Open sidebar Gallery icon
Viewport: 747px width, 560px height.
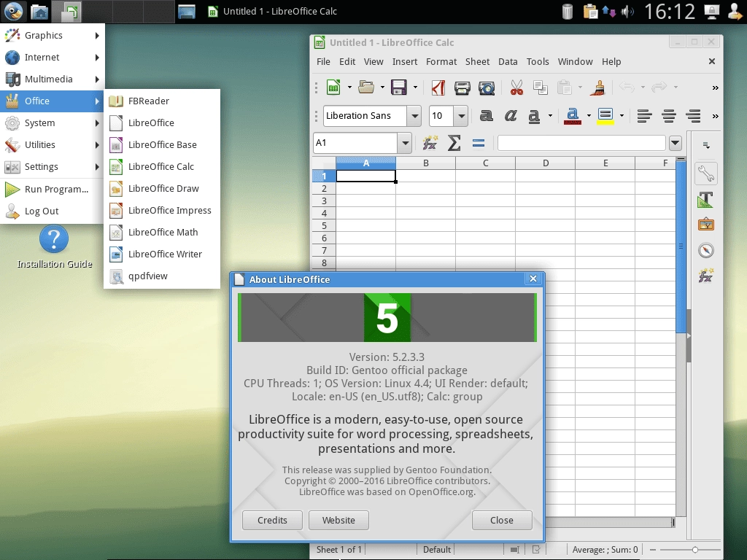705,225
